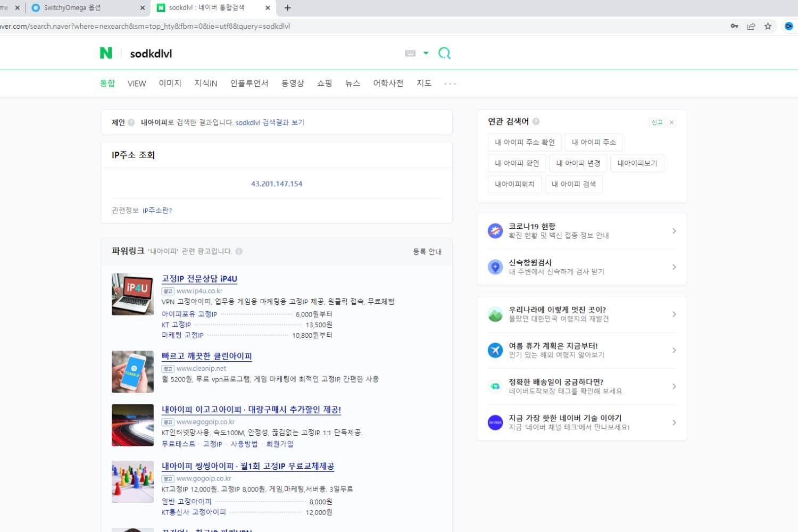Click the Naver N logo
This screenshot has width=798, height=532.
pos(106,53)
